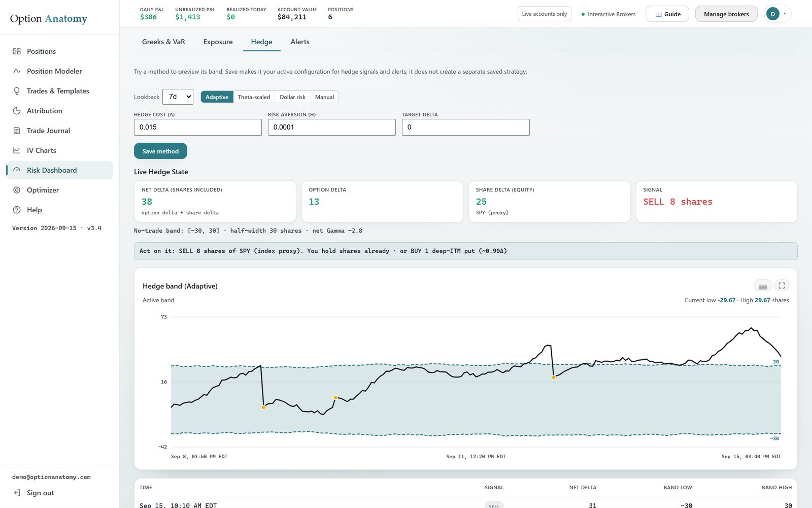Image resolution: width=812 pixels, height=508 pixels.
Task: Click Unrealized P&L value $1,413
Action: [188, 17]
